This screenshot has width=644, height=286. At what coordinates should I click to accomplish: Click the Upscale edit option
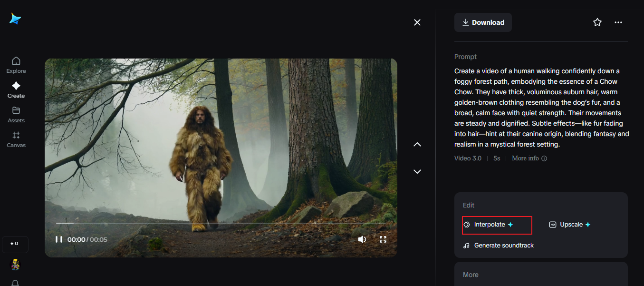pyautogui.click(x=570, y=225)
